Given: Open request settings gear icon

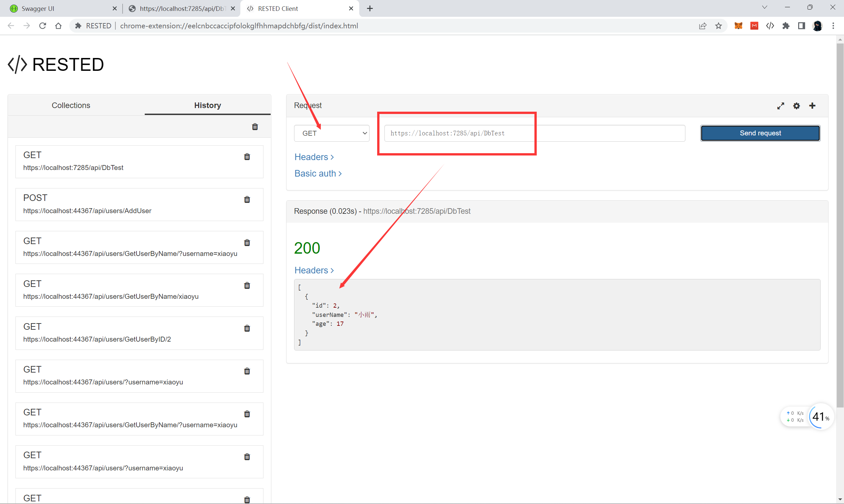Looking at the screenshot, I should pyautogui.click(x=797, y=106).
